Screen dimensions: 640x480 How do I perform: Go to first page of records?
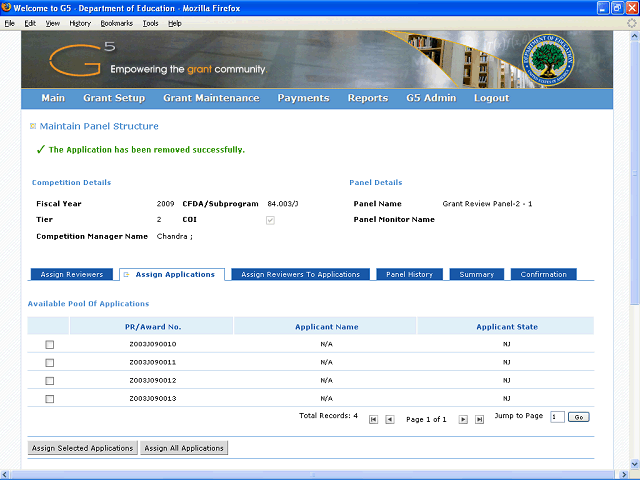373,420
